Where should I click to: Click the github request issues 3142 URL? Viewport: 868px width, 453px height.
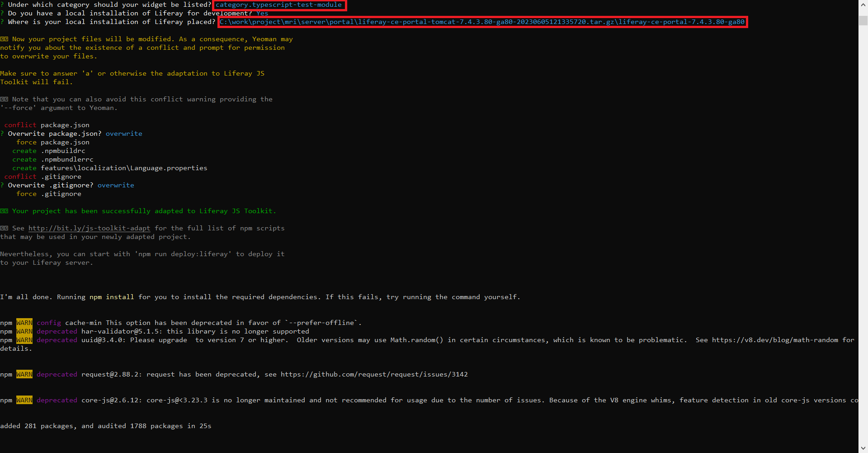374,374
